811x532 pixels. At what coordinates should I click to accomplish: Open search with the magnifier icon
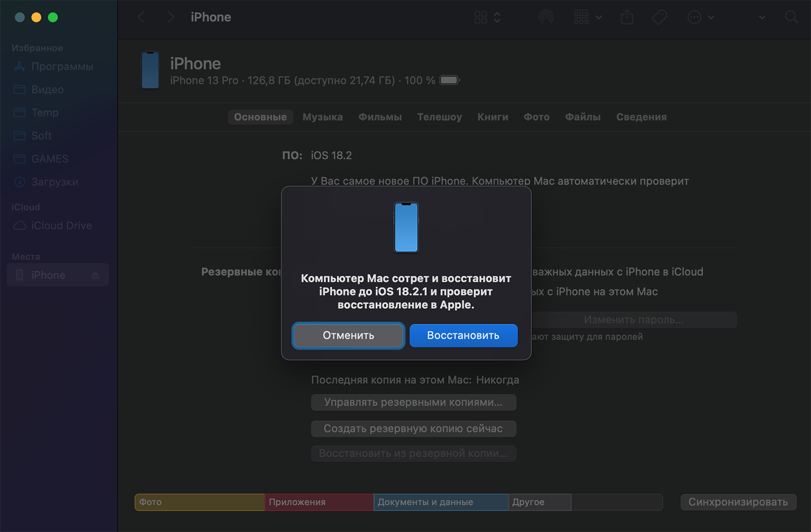pyautogui.click(x=792, y=17)
